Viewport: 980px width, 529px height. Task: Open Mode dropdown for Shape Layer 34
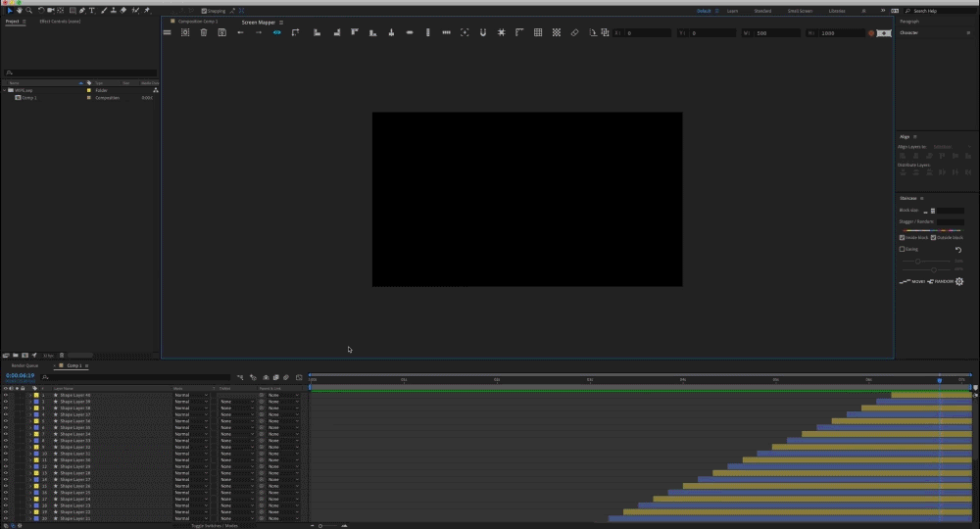[191, 434]
